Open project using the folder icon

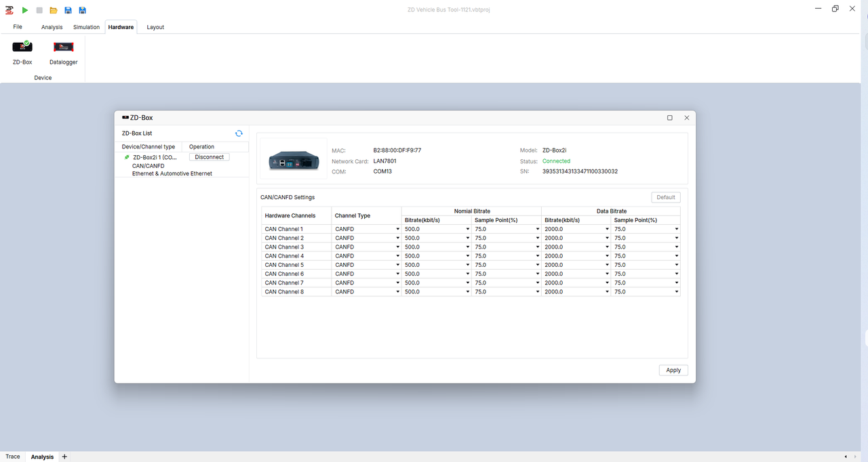click(54, 10)
